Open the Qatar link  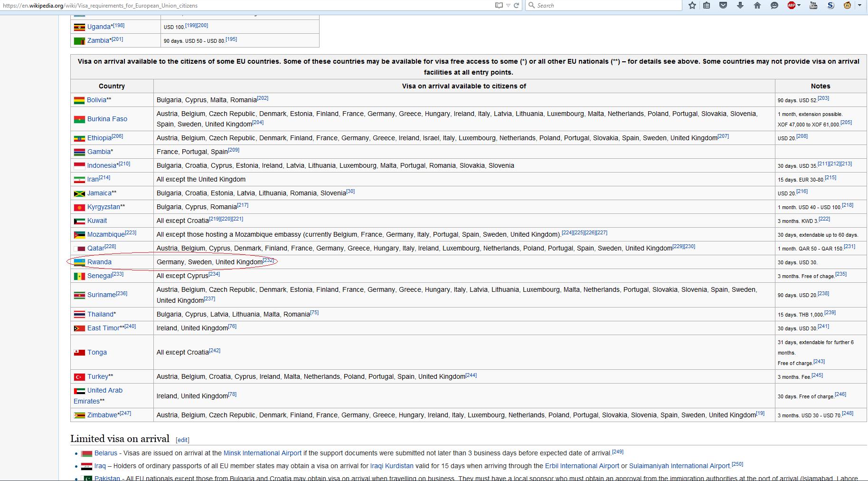(x=96, y=248)
